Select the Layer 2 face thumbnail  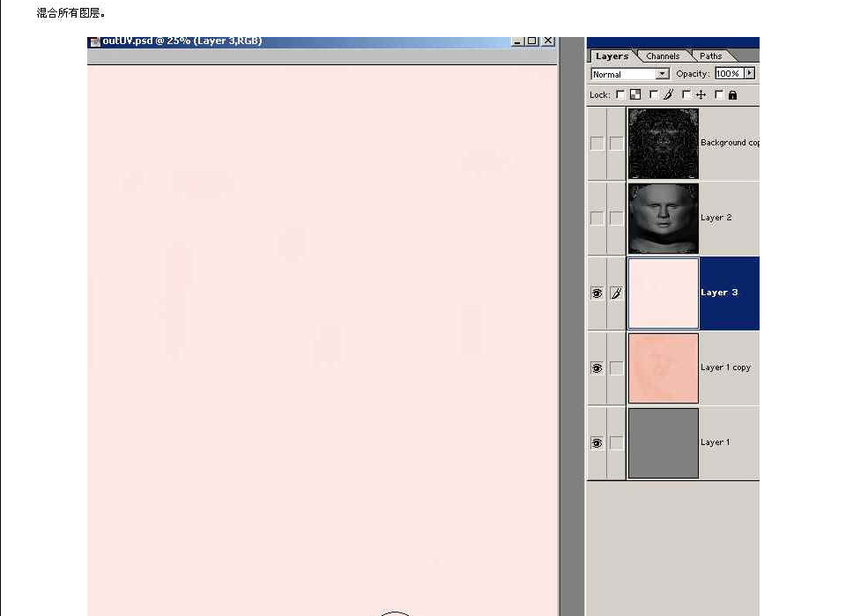pyautogui.click(x=664, y=219)
